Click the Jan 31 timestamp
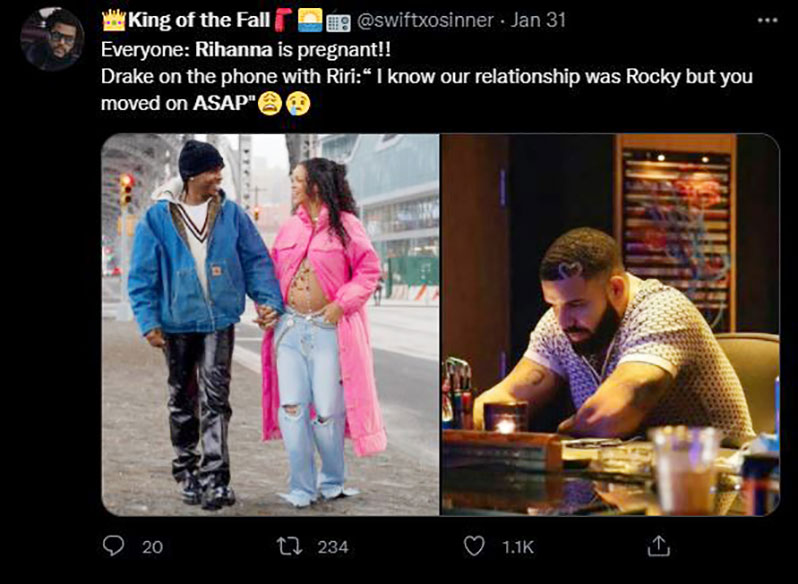Image resolution: width=798 pixels, height=584 pixels. point(538,20)
